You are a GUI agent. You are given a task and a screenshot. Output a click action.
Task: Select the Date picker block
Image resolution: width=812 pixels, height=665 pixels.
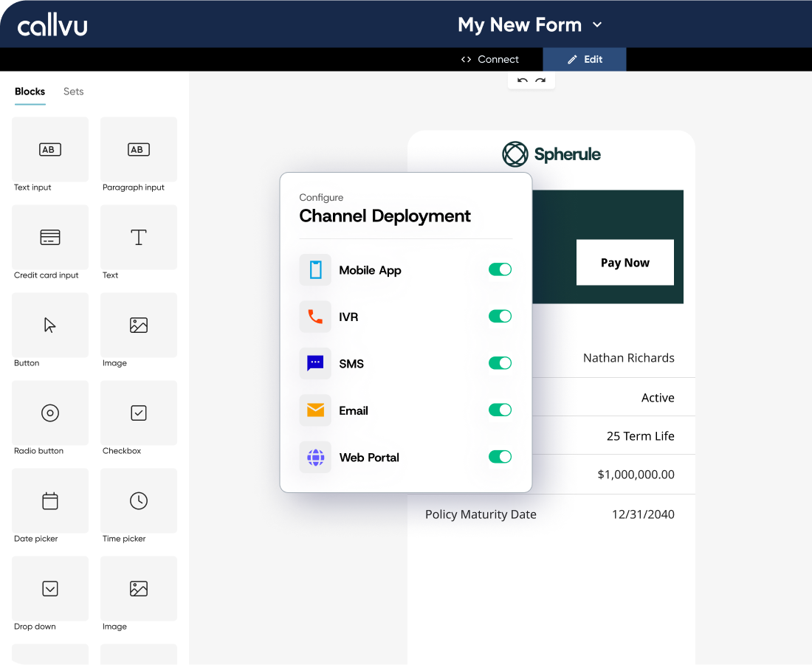(x=49, y=501)
